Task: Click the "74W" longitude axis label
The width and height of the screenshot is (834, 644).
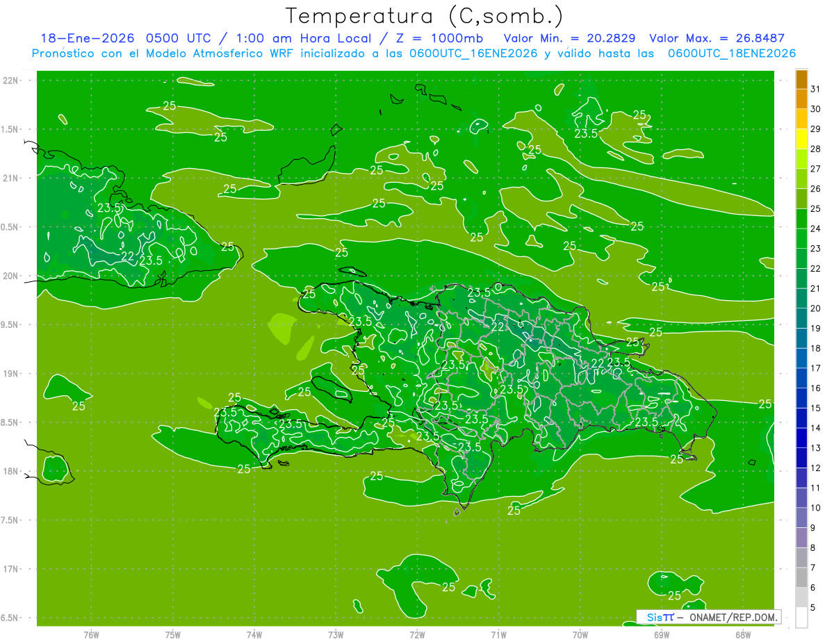Action: pos(254,634)
